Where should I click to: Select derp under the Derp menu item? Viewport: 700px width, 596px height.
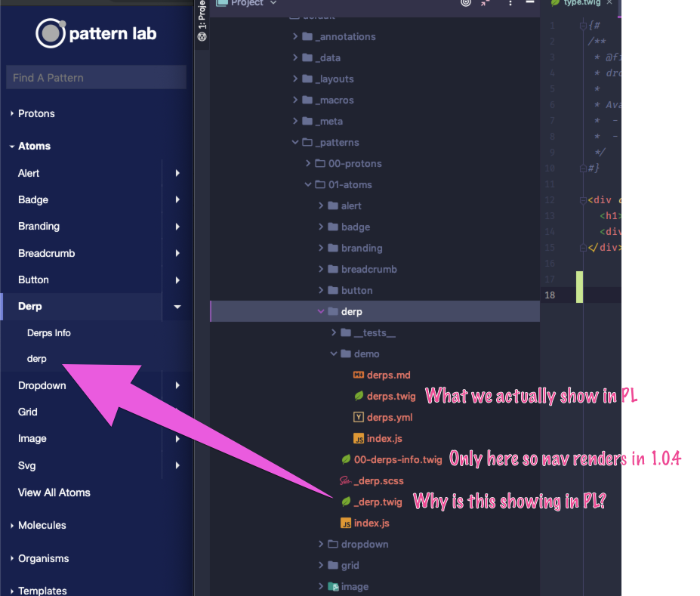click(x=36, y=358)
